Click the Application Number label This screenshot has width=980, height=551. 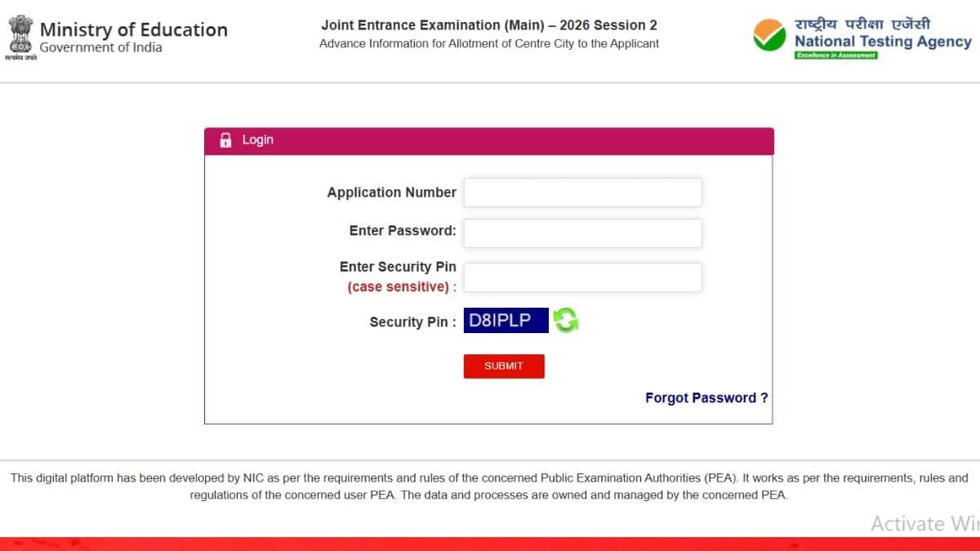[391, 193]
